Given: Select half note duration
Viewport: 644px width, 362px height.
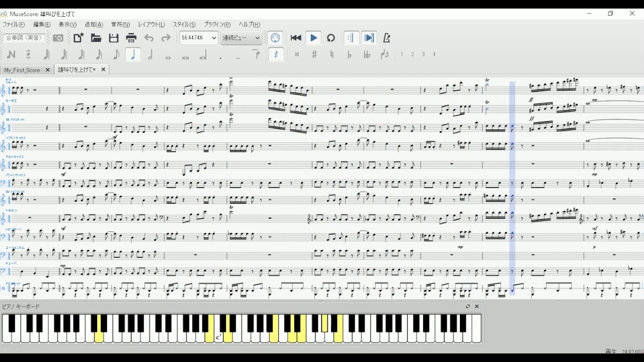Looking at the screenshot, I should point(150,54).
